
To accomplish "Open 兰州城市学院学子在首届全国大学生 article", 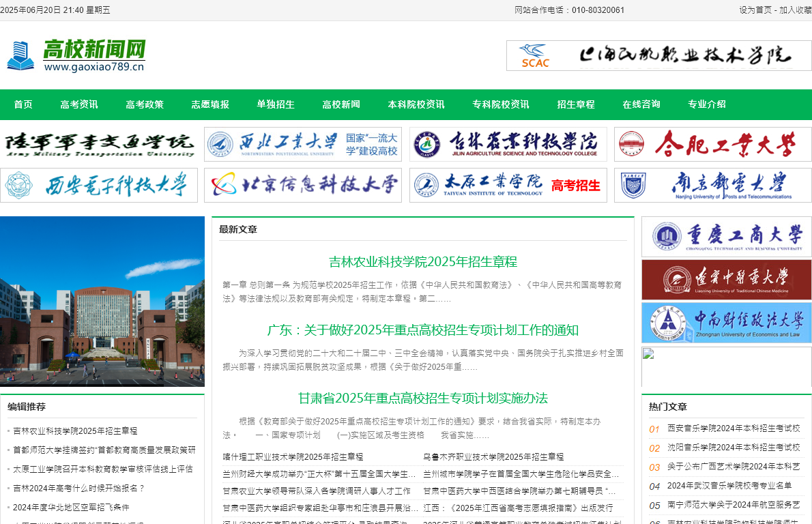I will pos(521,474).
